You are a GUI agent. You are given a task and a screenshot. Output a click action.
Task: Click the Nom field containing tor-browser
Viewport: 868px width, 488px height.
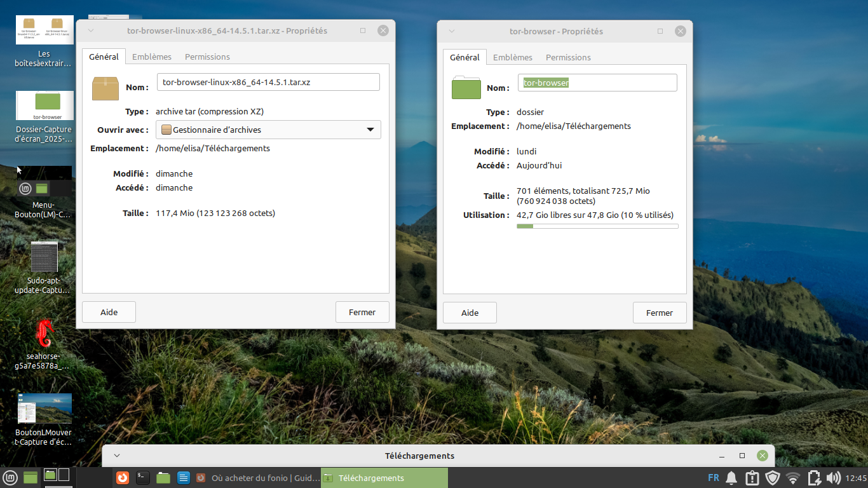[x=597, y=83]
